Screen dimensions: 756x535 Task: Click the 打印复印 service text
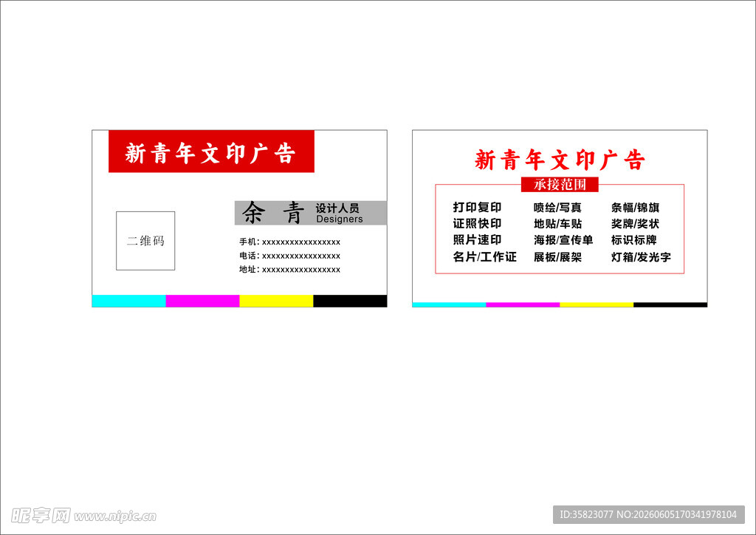(x=478, y=208)
